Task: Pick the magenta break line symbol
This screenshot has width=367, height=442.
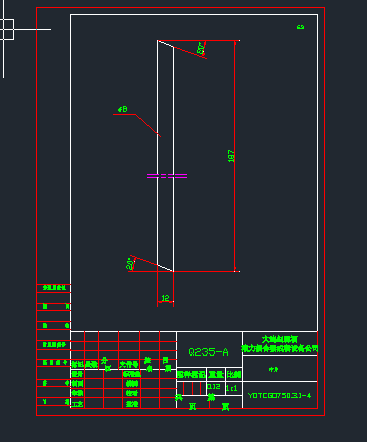Action: point(167,176)
